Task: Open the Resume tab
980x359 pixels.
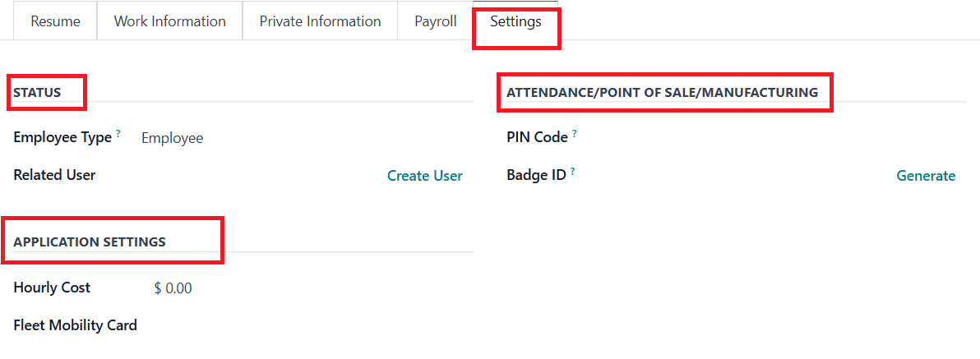Action: tap(55, 21)
